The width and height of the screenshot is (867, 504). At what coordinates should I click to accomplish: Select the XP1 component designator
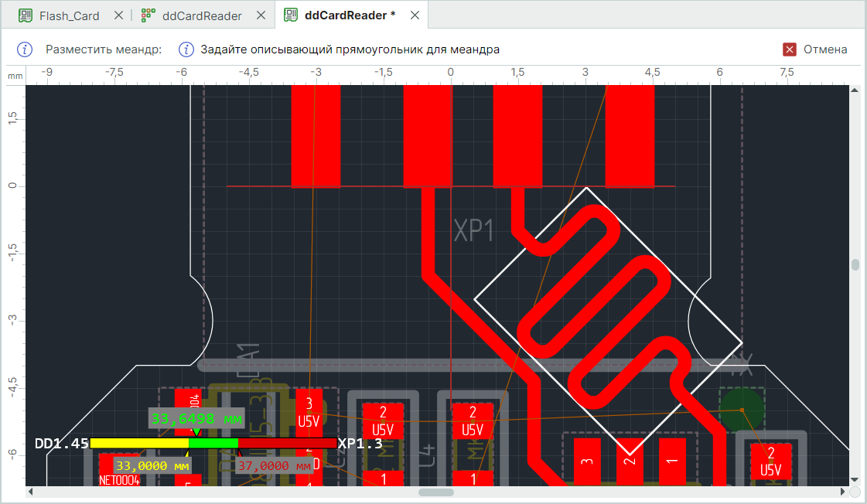[473, 230]
